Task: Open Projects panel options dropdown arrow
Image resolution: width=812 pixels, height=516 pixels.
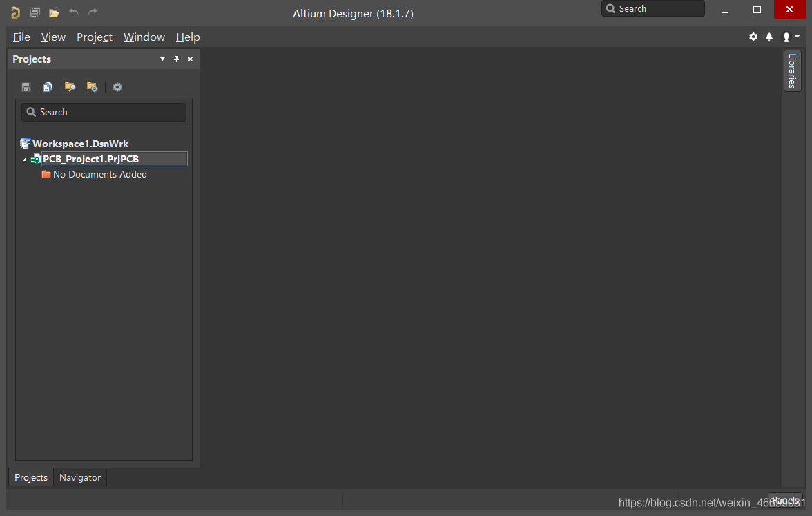Action: tap(163, 59)
